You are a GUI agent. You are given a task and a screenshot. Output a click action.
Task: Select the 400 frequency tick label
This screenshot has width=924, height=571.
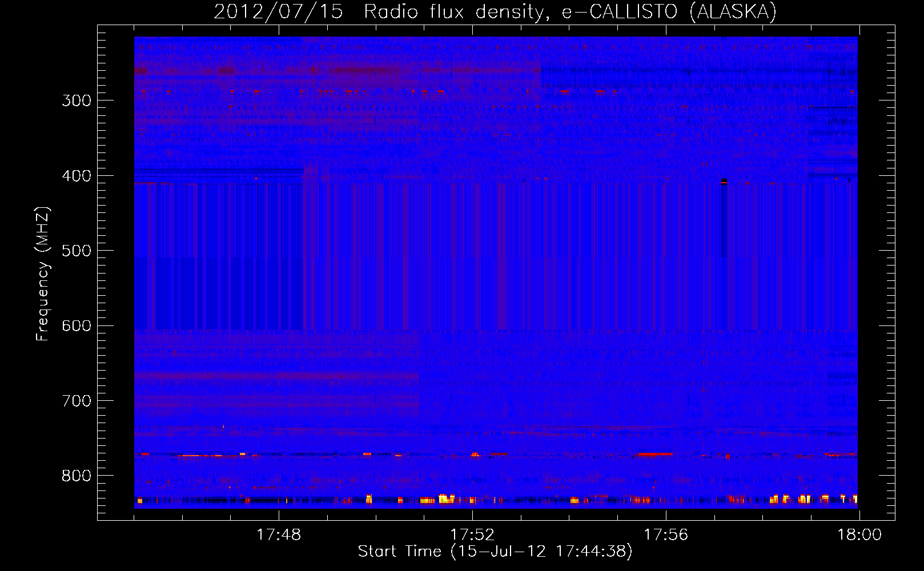[77, 176]
